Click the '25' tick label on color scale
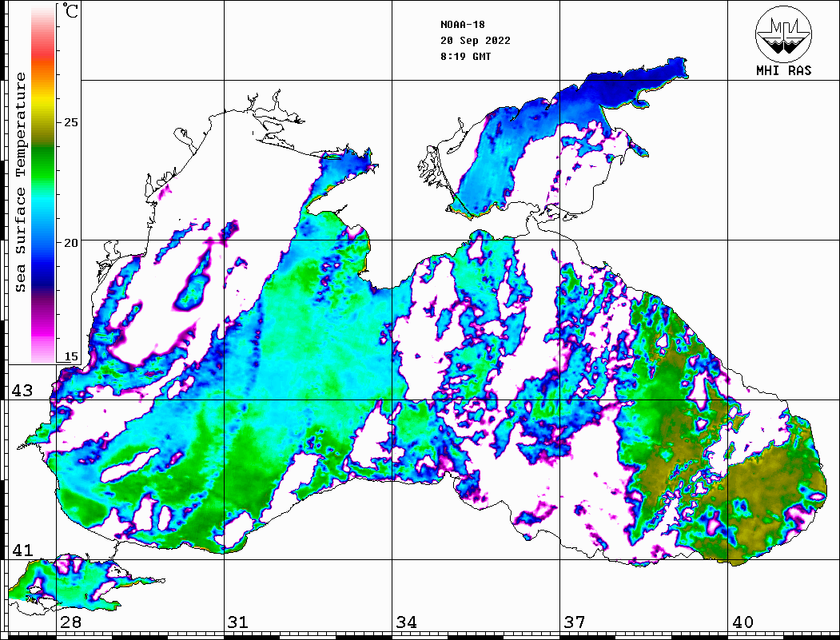Image resolution: width=840 pixels, height=640 pixels. 70,122
